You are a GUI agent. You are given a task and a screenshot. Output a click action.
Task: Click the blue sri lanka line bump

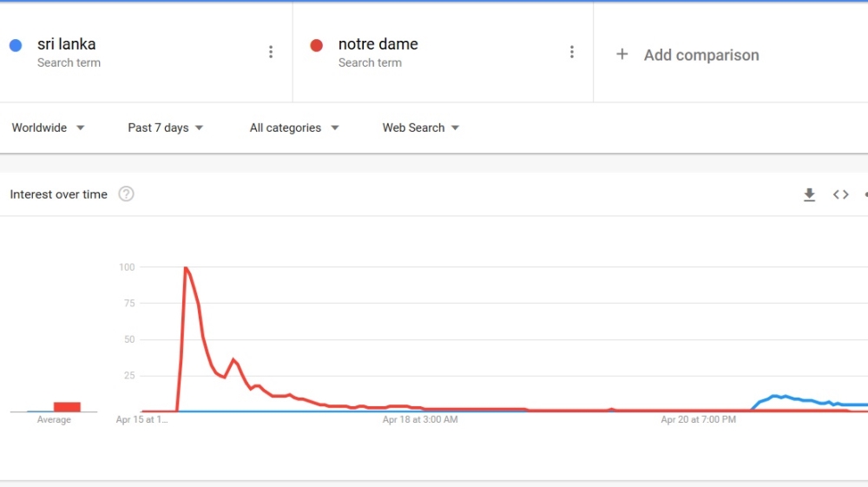(775, 397)
